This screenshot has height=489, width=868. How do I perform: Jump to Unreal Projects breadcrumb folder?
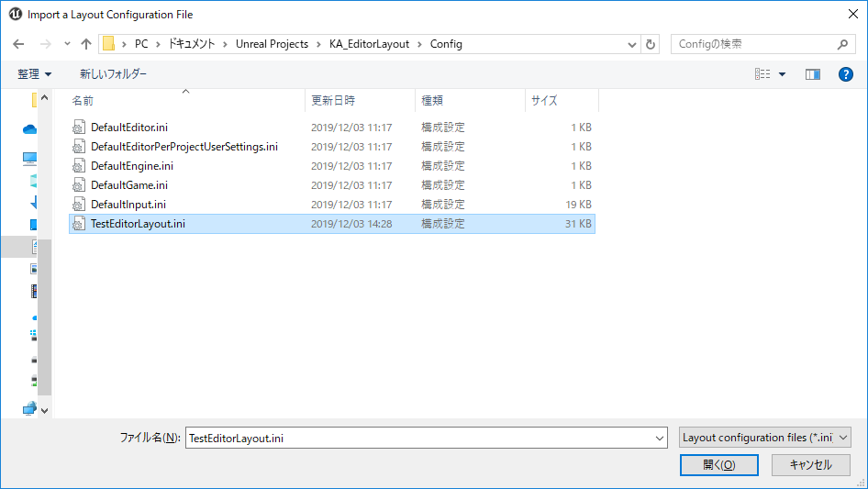click(272, 44)
